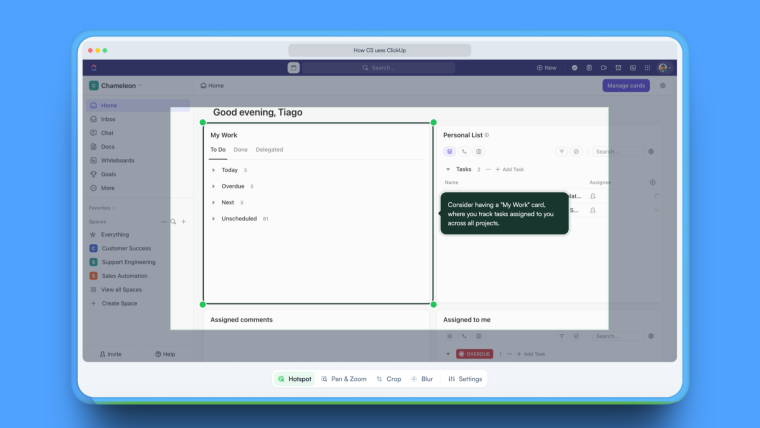
Task: Open Whiteboards from the sidebar
Action: (120, 160)
